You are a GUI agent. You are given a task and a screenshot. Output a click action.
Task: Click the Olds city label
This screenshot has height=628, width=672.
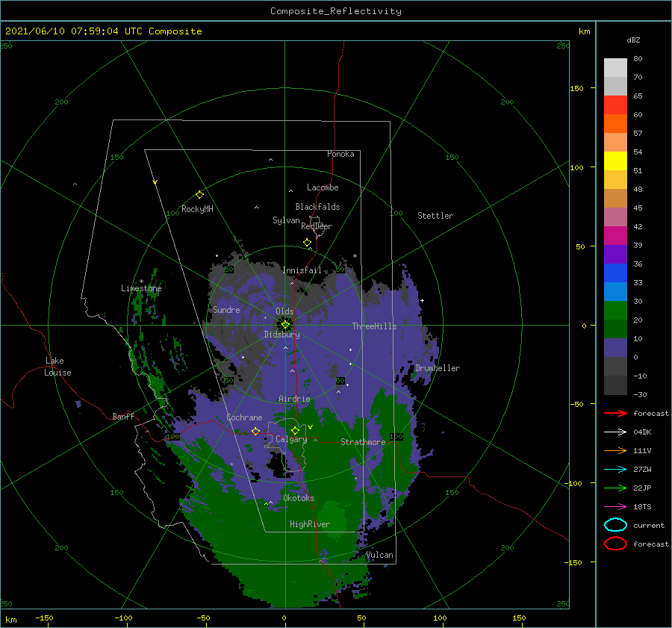284,311
